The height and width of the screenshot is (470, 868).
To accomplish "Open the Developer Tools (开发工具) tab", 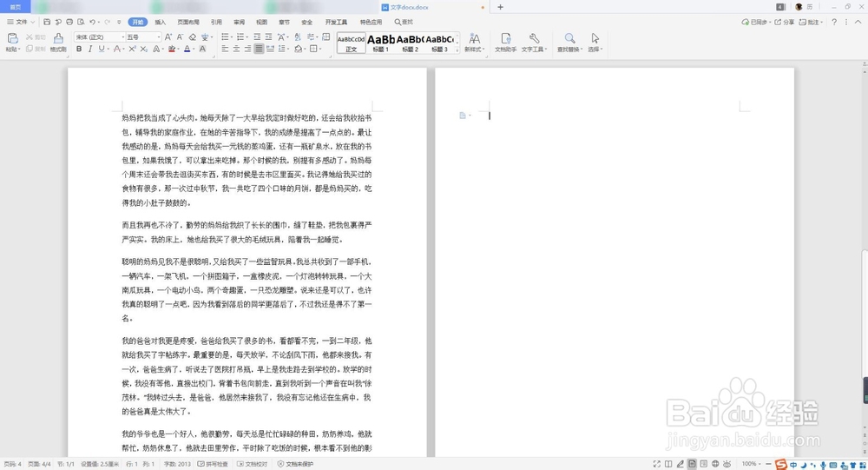I will click(x=336, y=23).
